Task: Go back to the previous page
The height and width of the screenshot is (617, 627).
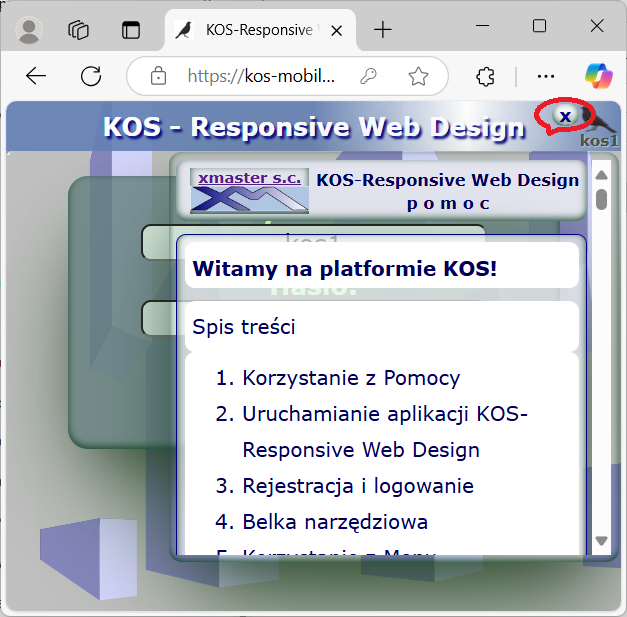Action: [36, 77]
